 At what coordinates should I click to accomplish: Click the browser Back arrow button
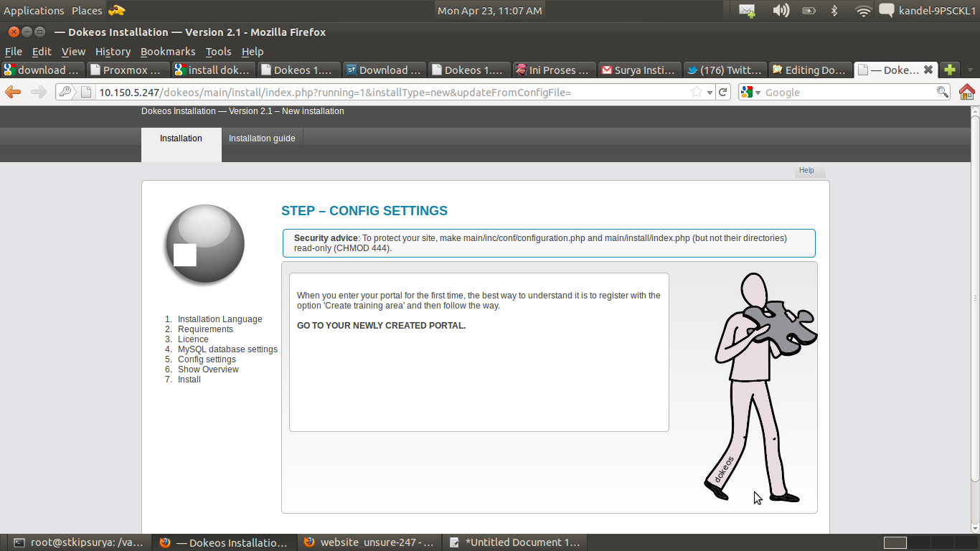(x=13, y=92)
